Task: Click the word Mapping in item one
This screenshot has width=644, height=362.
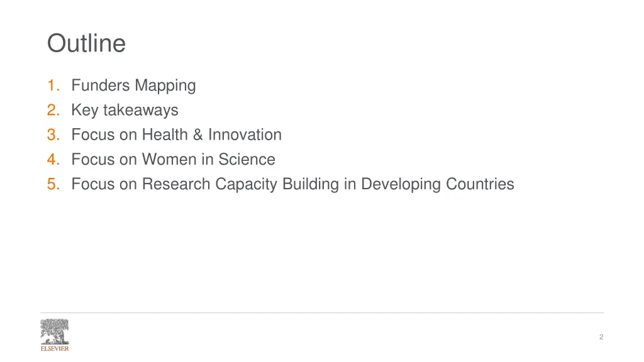Action: point(165,85)
